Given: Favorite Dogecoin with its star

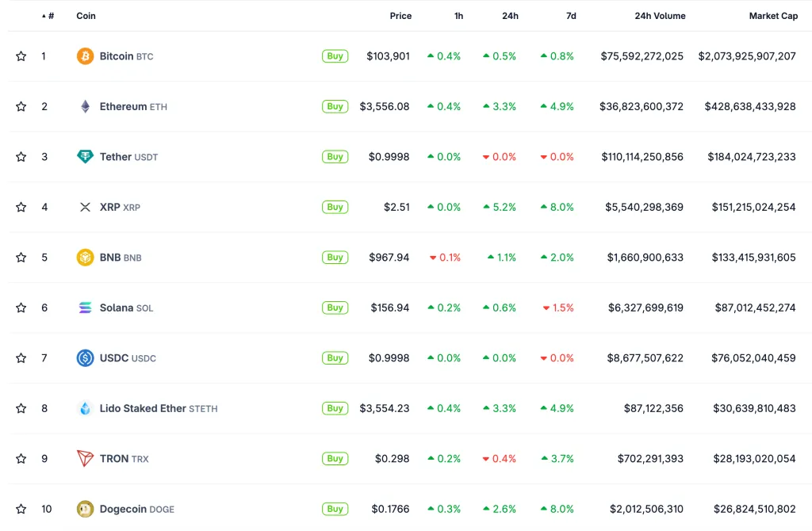Looking at the screenshot, I should tap(21, 509).
